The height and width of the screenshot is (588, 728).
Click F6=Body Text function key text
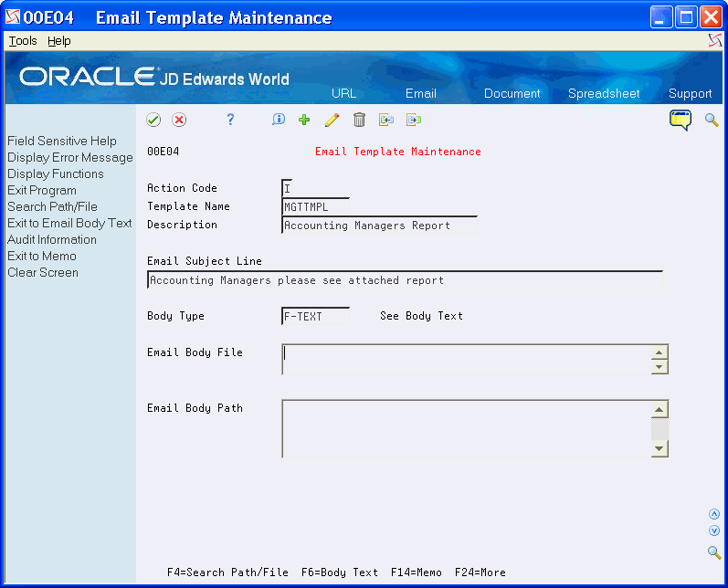(340, 572)
